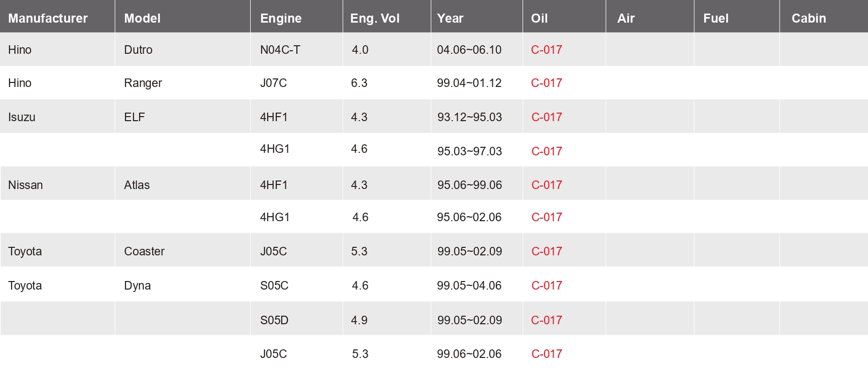Click the Air column header
Viewport: 868px width, 370px height.
click(626, 18)
